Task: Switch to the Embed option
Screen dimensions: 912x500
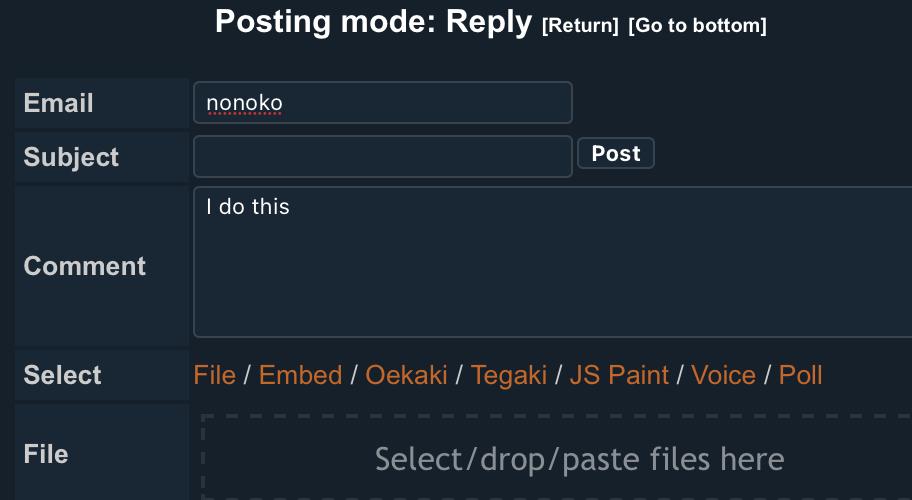Action: [300, 375]
